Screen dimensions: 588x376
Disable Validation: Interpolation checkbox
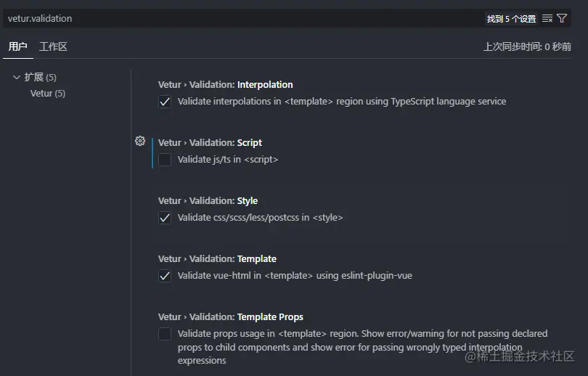tap(165, 102)
